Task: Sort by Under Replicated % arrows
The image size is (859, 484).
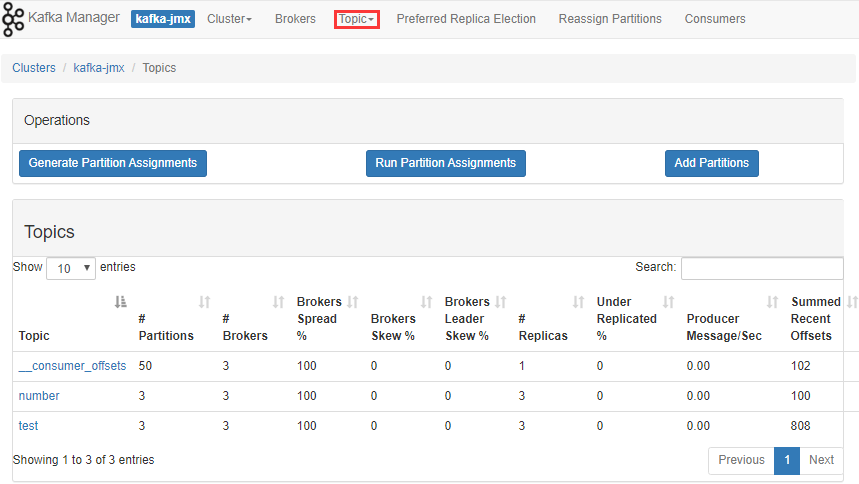Action: pos(668,301)
